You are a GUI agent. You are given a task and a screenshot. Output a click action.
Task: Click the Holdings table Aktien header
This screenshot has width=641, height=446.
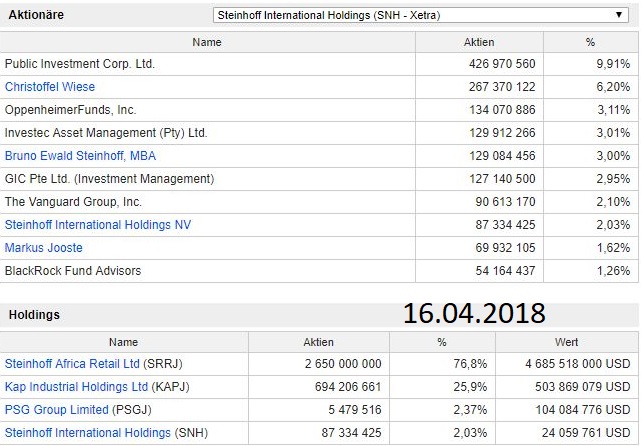318,342
